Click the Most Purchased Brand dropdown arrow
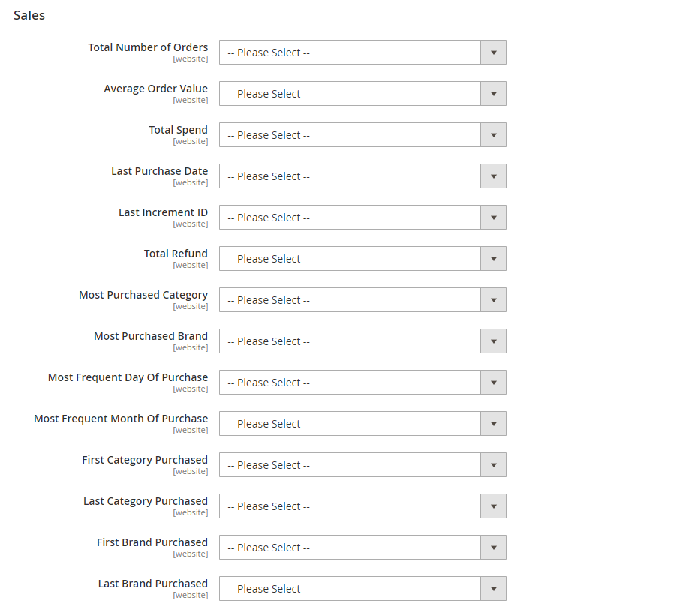The width and height of the screenshot is (698, 616). coord(493,341)
